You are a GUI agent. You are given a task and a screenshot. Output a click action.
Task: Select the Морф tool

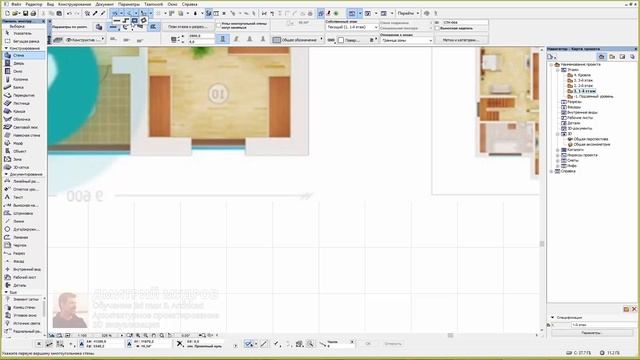[x=23, y=143]
